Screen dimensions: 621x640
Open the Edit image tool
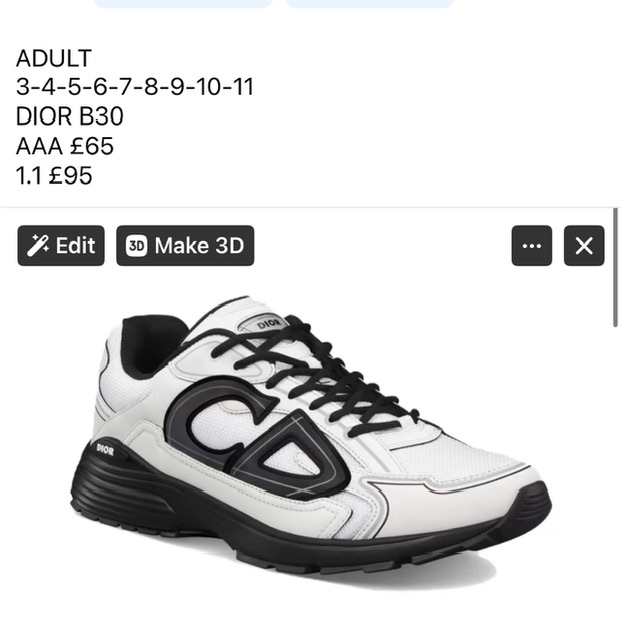coord(61,246)
